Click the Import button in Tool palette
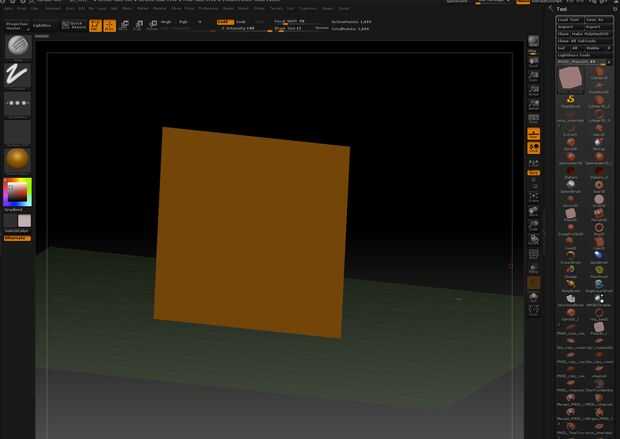The image size is (620, 439). point(569,27)
